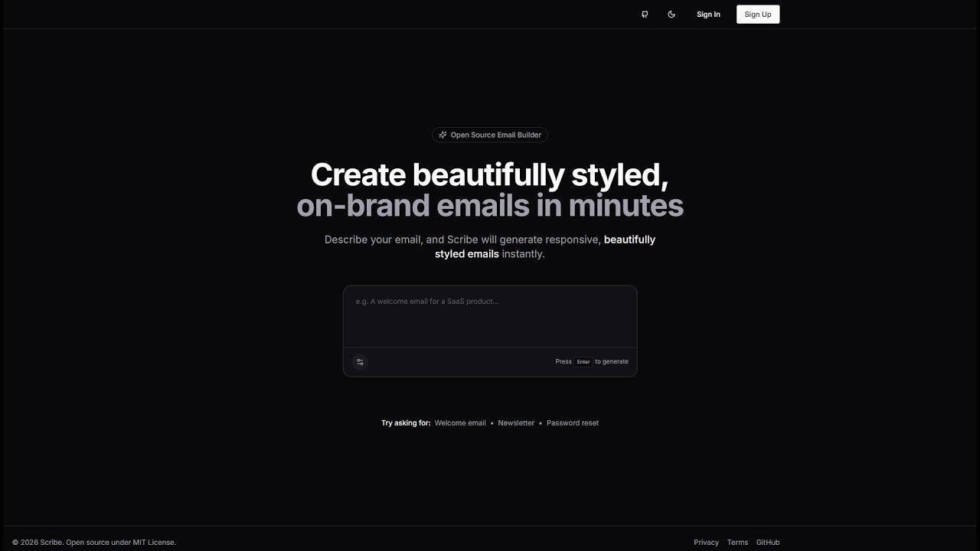
Task: Switch theme using the crescent moon icon
Action: click(x=671, y=14)
